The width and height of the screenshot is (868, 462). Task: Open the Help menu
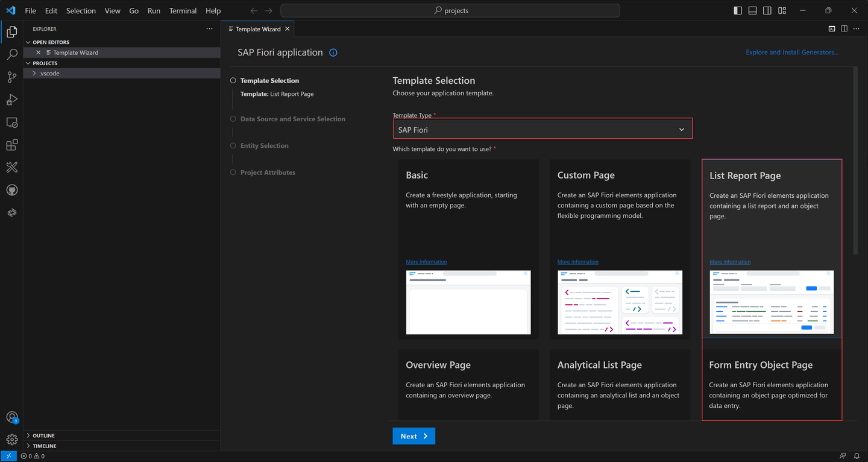click(213, 11)
